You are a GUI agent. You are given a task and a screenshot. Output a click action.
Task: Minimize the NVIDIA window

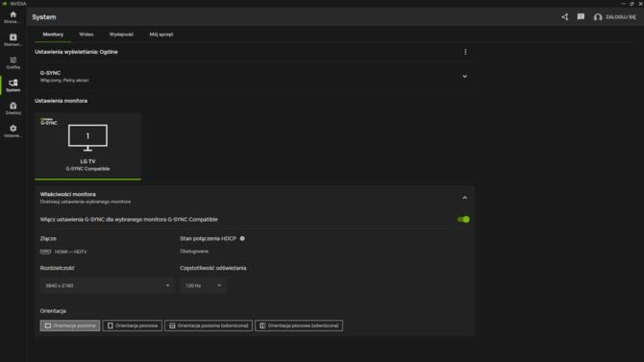[x=623, y=3]
